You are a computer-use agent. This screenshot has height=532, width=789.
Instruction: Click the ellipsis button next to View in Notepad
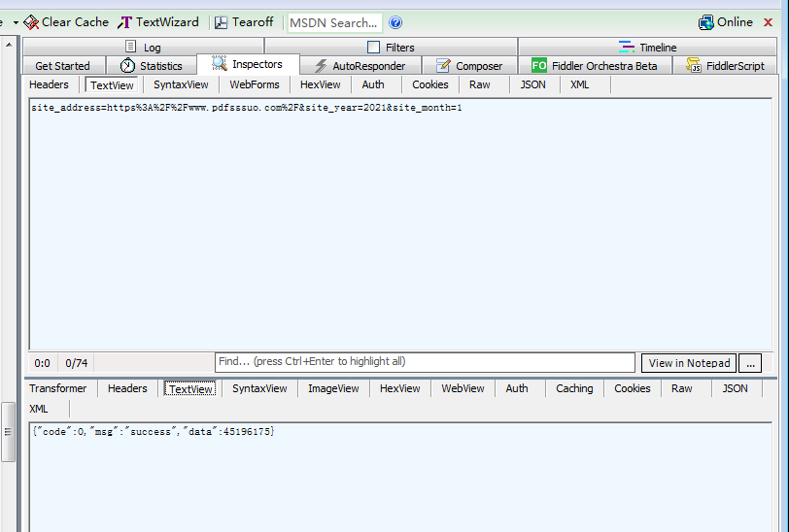tap(750, 363)
